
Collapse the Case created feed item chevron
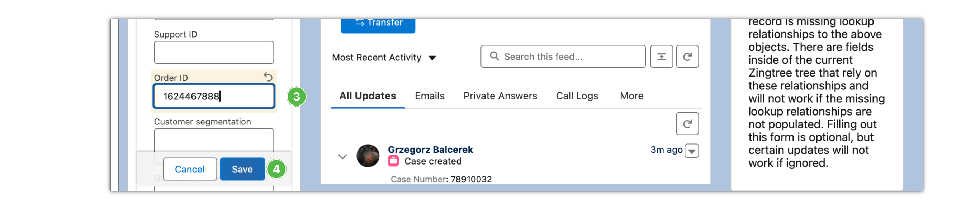342,156
